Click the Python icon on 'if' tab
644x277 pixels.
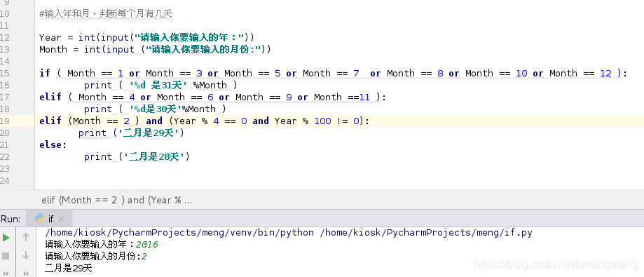(x=40, y=218)
